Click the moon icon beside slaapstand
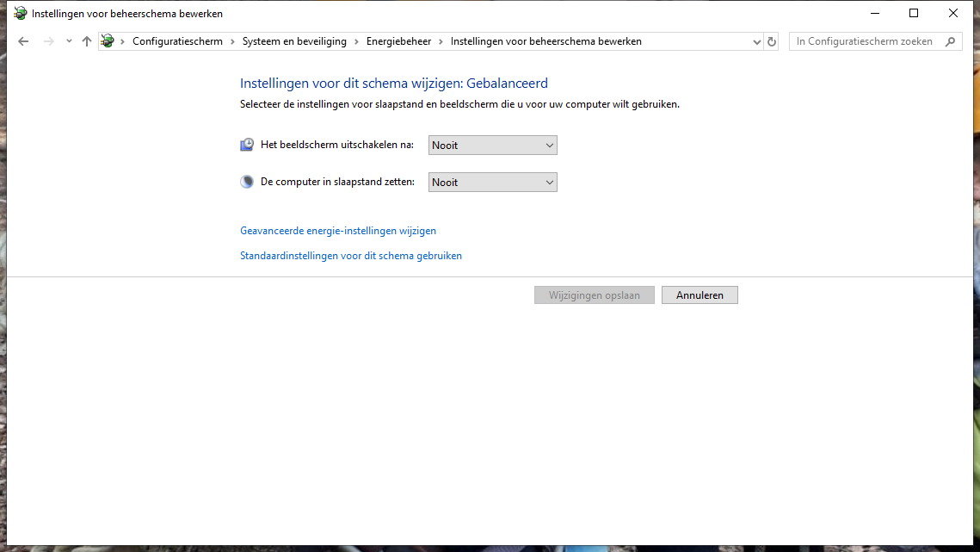The height and width of the screenshot is (552, 980). tap(247, 182)
